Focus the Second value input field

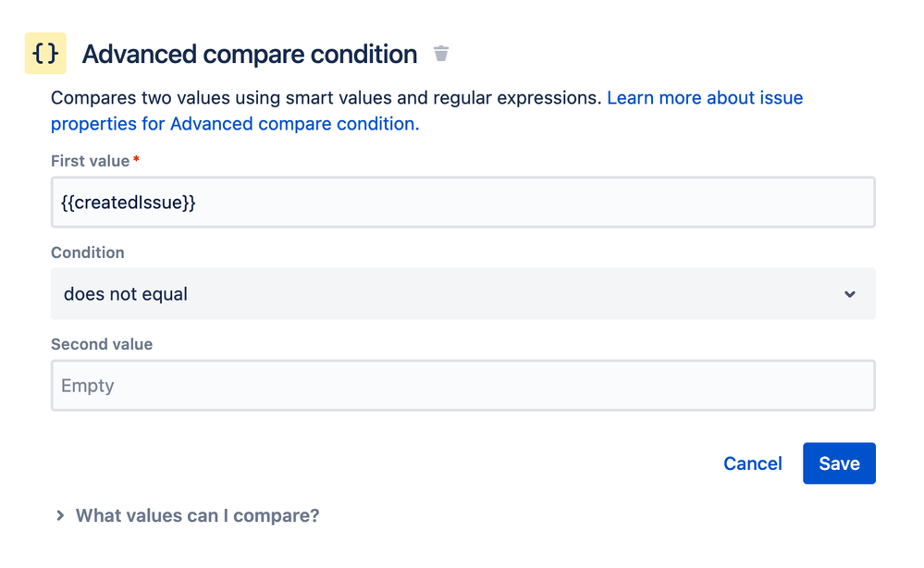[462, 386]
